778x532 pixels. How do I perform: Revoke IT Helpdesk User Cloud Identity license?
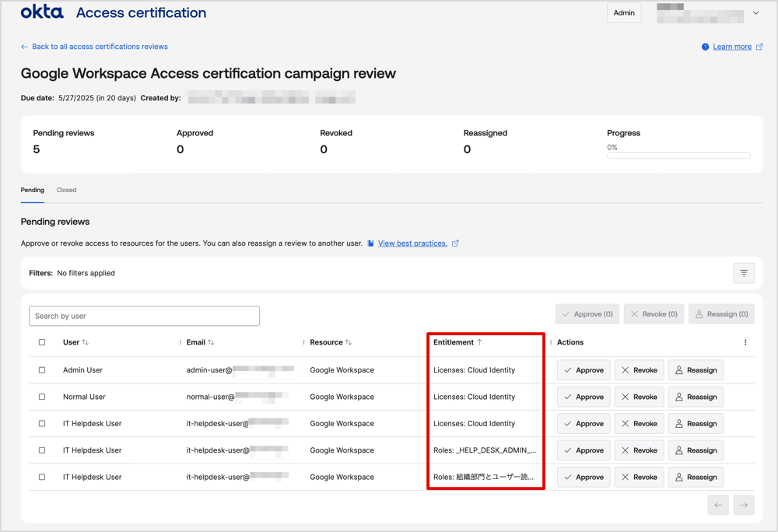click(x=639, y=423)
